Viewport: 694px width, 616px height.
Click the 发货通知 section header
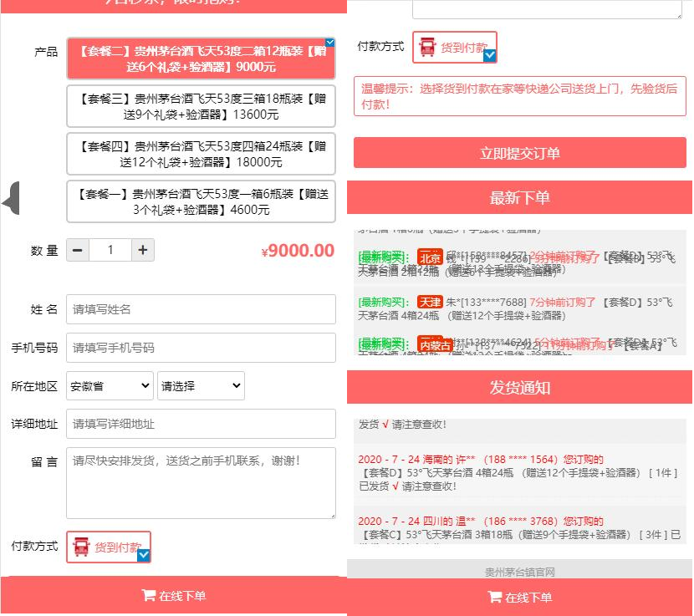[519, 387]
